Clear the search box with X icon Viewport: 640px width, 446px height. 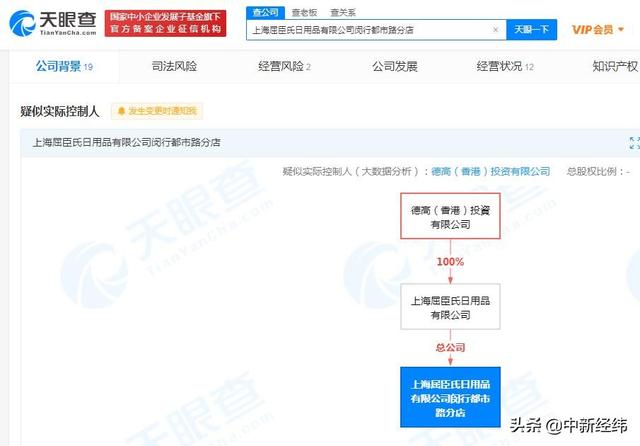tap(496, 30)
